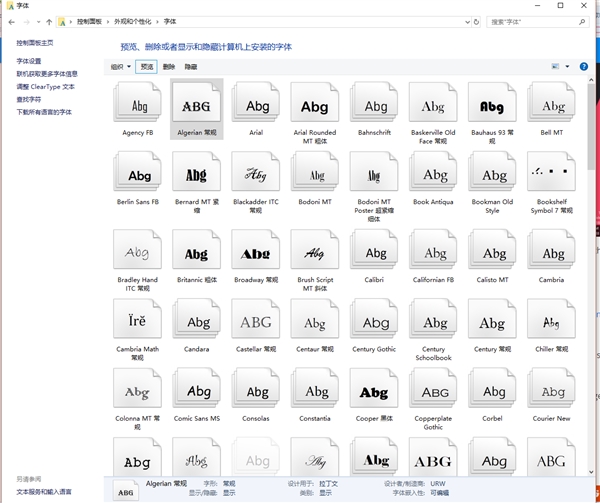
Task: Open 字体设置 link in sidebar
Action: coord(29,61)
